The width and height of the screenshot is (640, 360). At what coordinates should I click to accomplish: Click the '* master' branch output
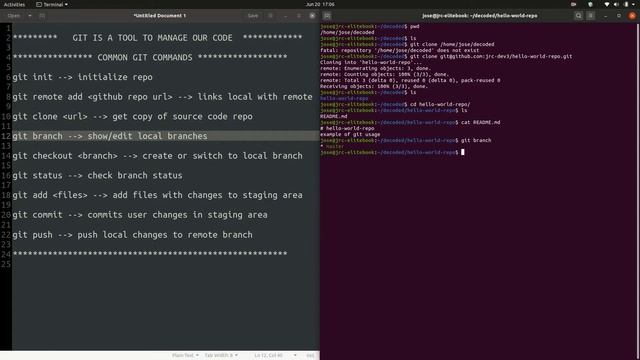pyautogui.click(x=332, y=146)
